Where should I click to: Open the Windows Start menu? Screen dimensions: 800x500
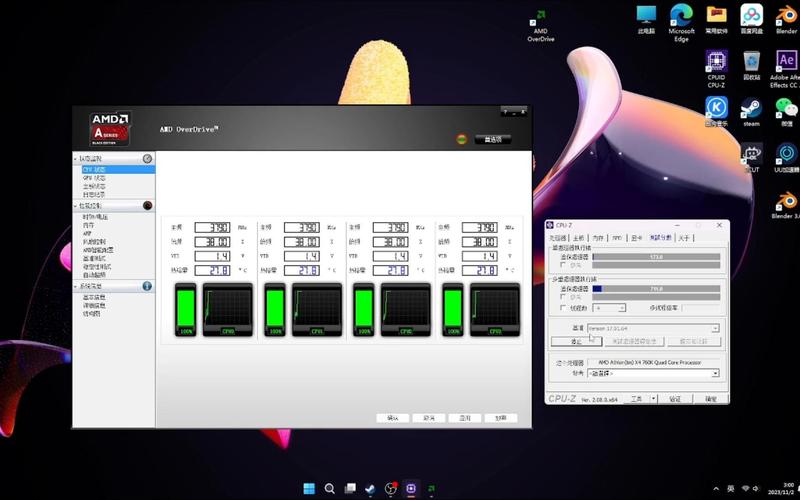click(309, 488)
